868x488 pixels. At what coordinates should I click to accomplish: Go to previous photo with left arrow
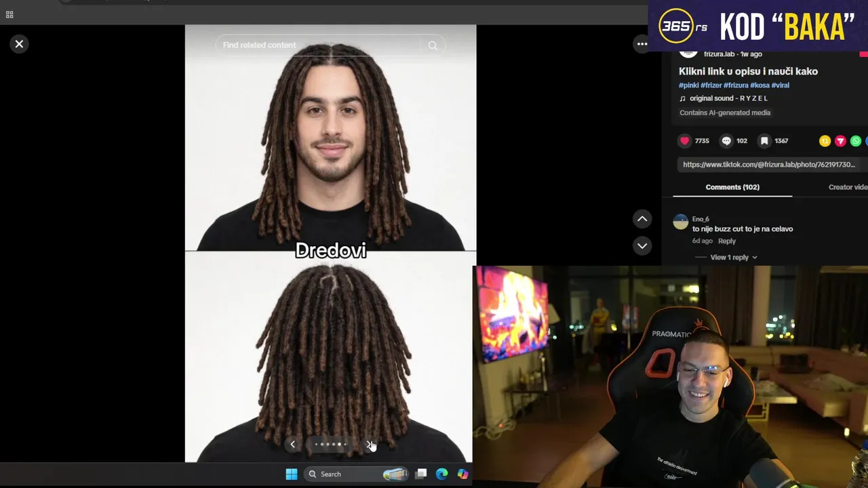(292, 445)
